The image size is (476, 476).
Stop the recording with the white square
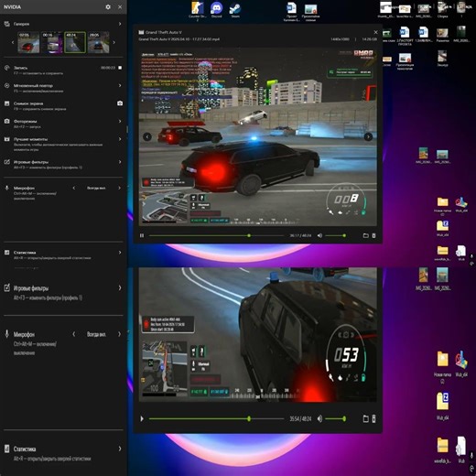[x=120, y=68]
